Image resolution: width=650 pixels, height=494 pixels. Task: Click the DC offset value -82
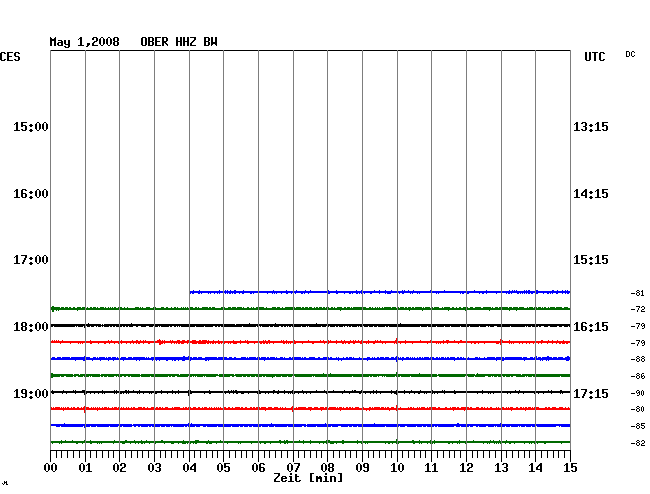coord(638,443)
